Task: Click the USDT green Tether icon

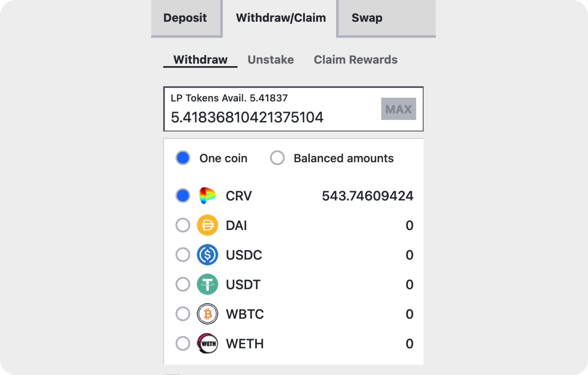Action: tap(207, 284)
